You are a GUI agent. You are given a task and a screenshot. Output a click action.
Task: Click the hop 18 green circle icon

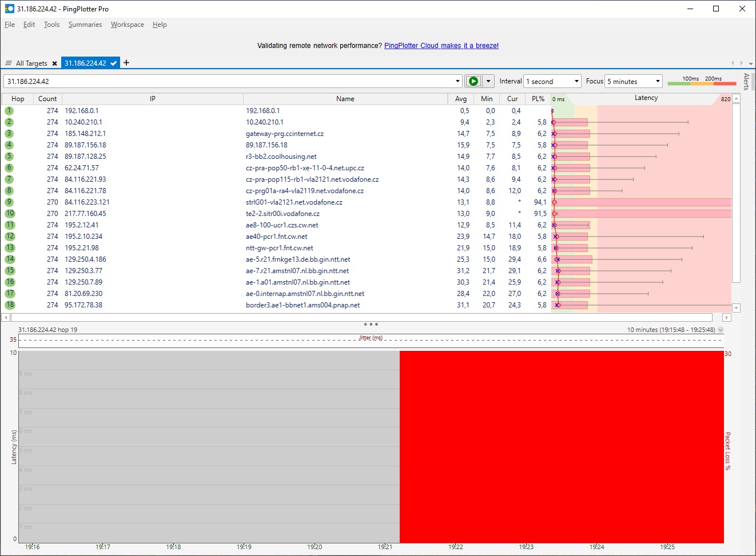click(10, 305)
